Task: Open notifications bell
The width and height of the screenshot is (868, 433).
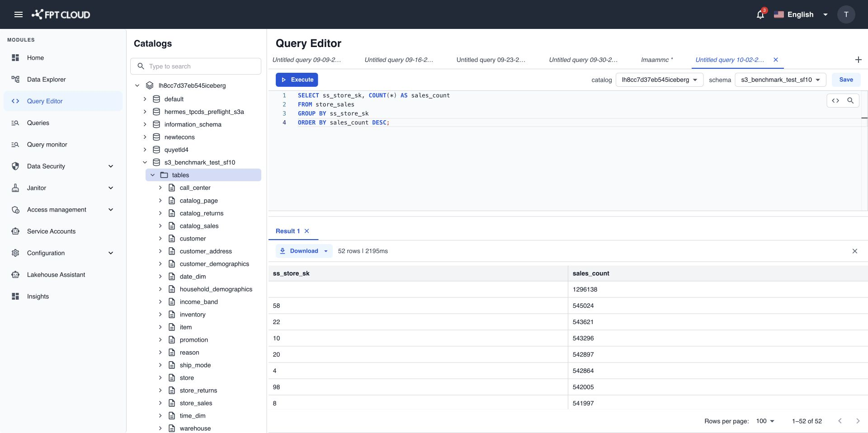Action: click(760, 14)
